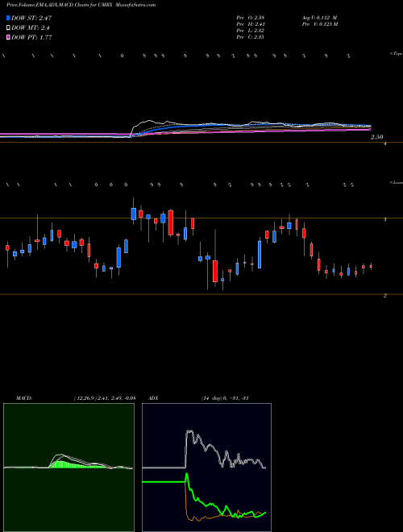The height and width of the screenshot is (532, 403).
Task: Click the MACD panel title label
Action: (x=24, y=398)
